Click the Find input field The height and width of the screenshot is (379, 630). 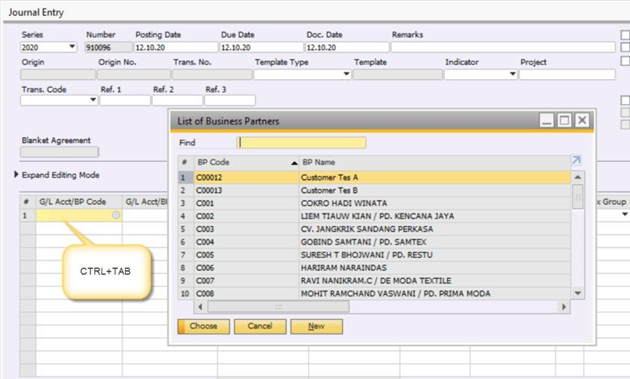301,143
